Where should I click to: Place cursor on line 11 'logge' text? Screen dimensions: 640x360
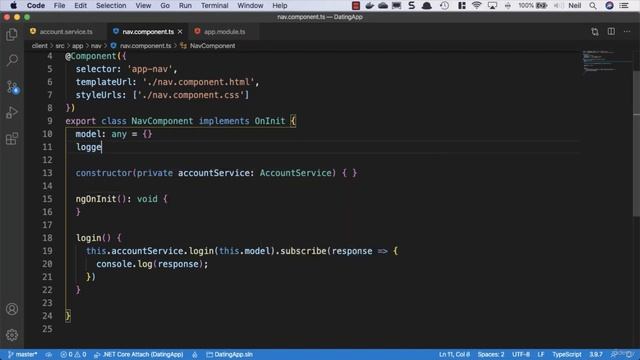(x=89, y=147)
